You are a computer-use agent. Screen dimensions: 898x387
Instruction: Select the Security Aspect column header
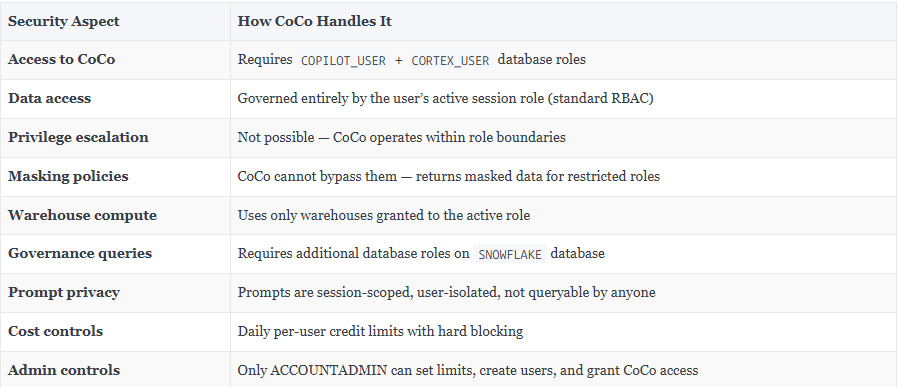[64, 21]
